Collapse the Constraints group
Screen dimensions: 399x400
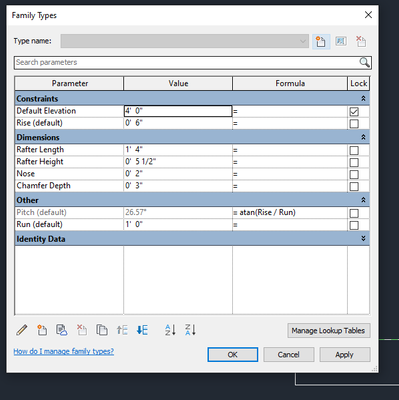[x=363, y=99]
